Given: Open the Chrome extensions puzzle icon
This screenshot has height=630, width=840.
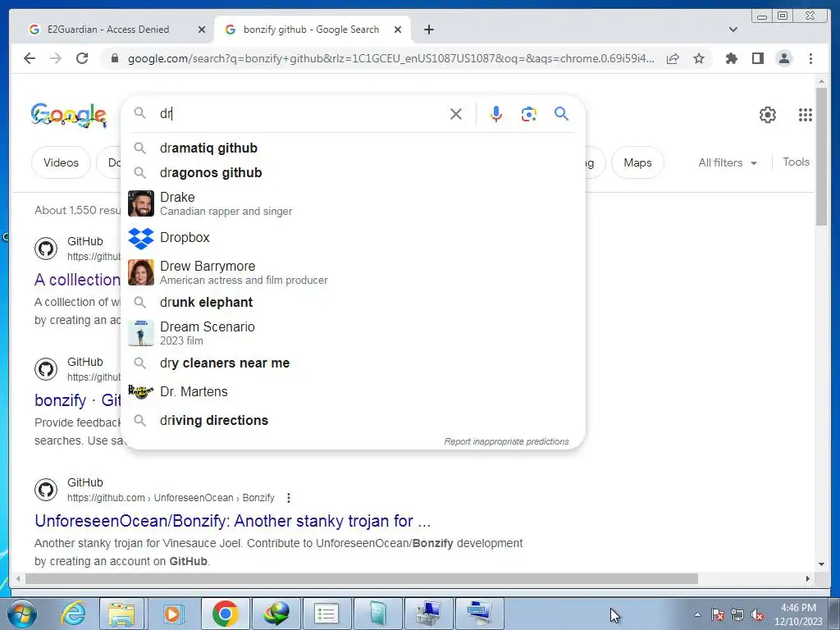Looking at the screenshot, I should [731, 58].
